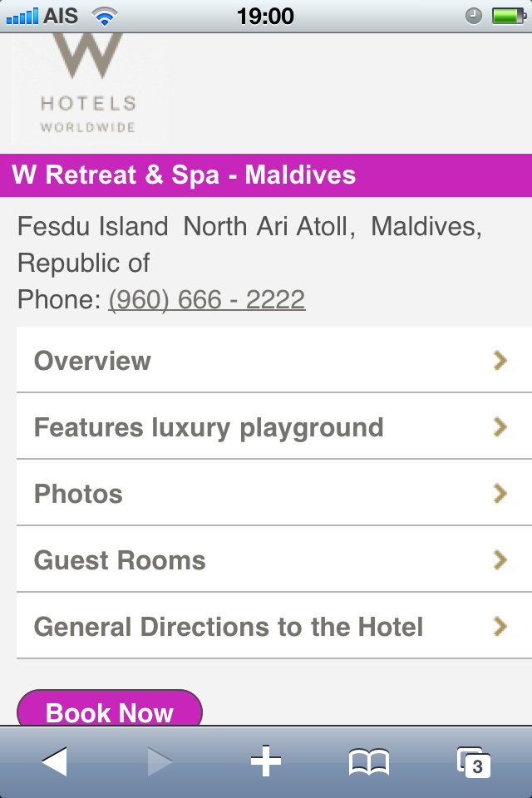Select Guest Rooms from the list

click(x=120, y=560)
